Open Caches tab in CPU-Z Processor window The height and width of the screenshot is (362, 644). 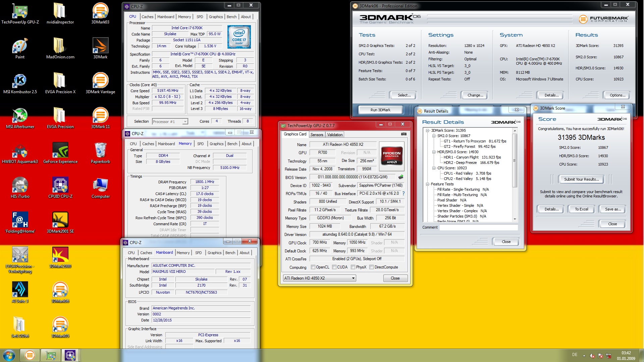(147, 17)
